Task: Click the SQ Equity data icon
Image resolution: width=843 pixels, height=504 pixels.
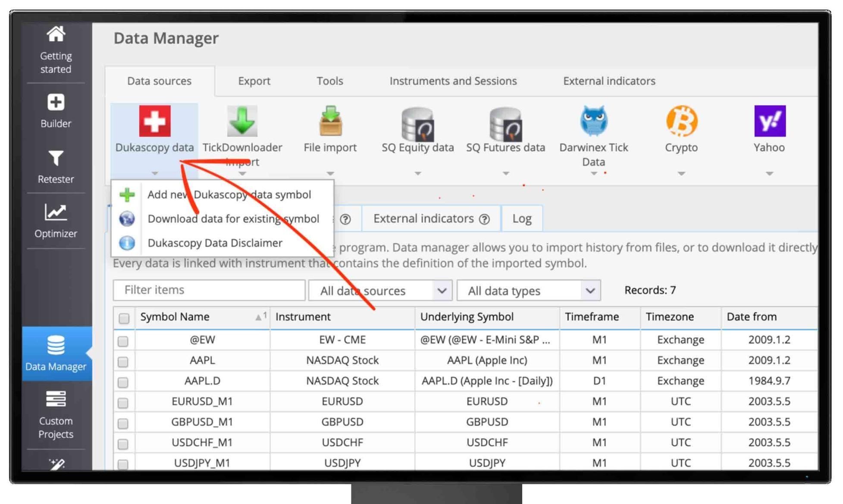Action: (x=417, y=124)
